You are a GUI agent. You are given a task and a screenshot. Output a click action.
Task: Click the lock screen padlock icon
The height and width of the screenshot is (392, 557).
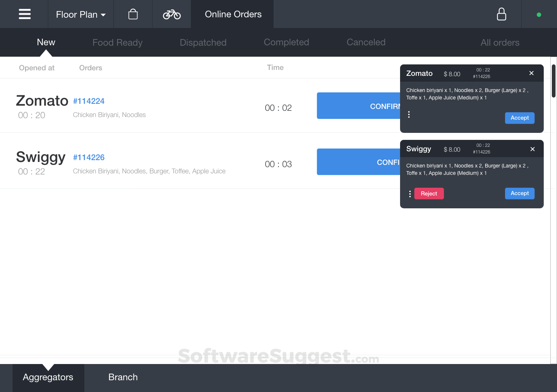(x=501, y=14)
